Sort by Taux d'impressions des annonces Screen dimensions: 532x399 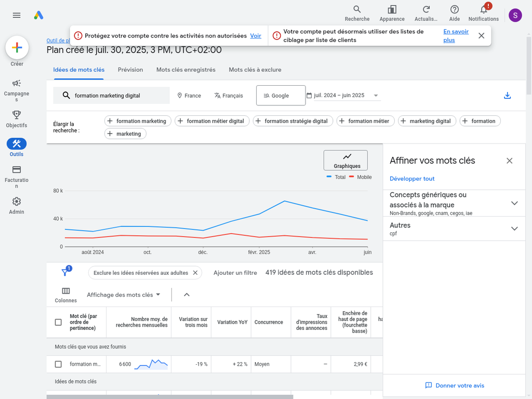click(x=311, y=322)
